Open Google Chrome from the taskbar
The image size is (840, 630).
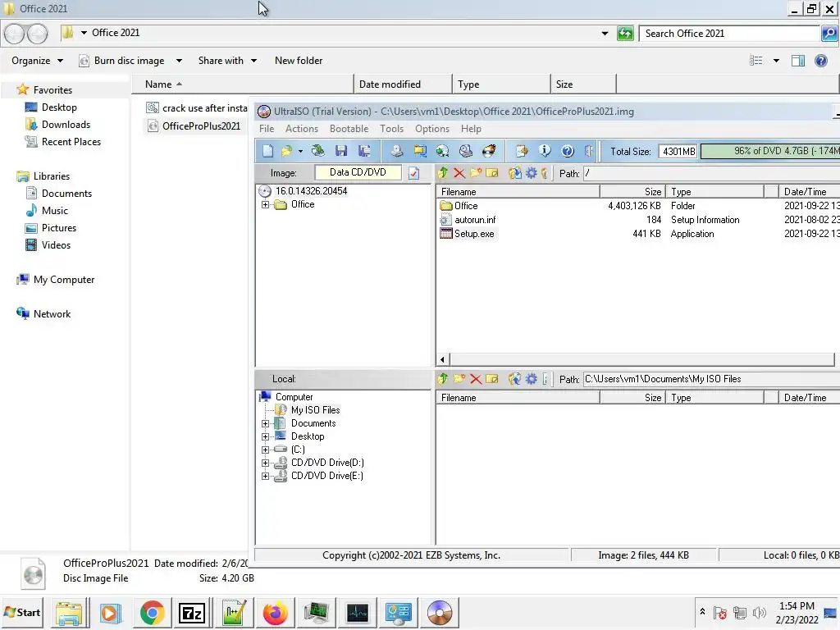pos(152,612)
